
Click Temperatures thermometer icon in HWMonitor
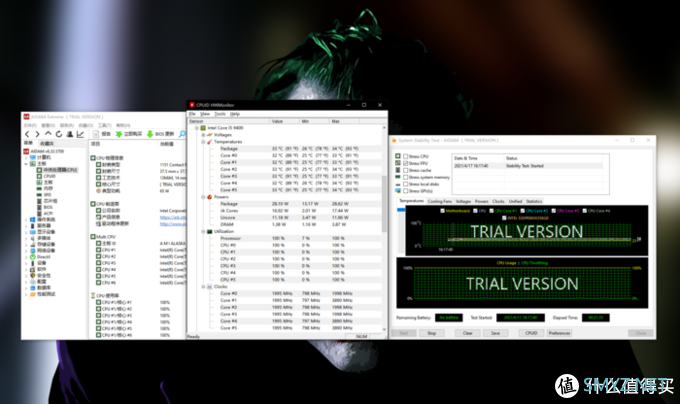pos(209,142)
